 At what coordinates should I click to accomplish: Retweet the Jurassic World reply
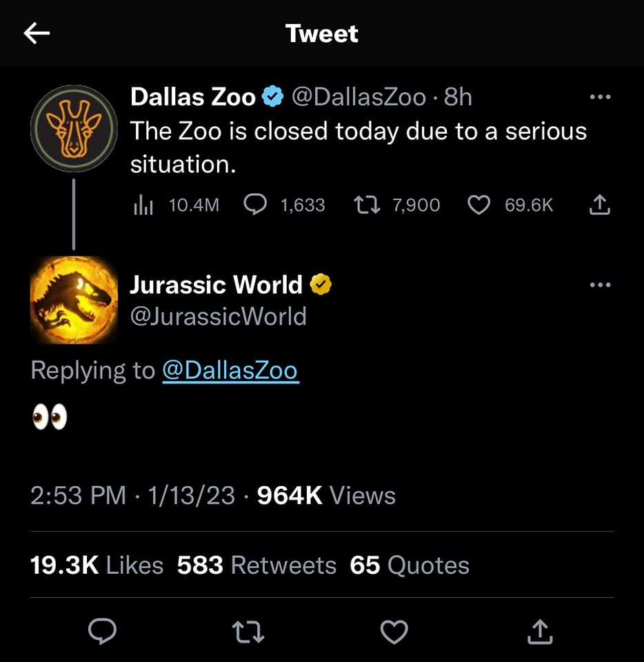pyautogui.click(x=249, y=630)
